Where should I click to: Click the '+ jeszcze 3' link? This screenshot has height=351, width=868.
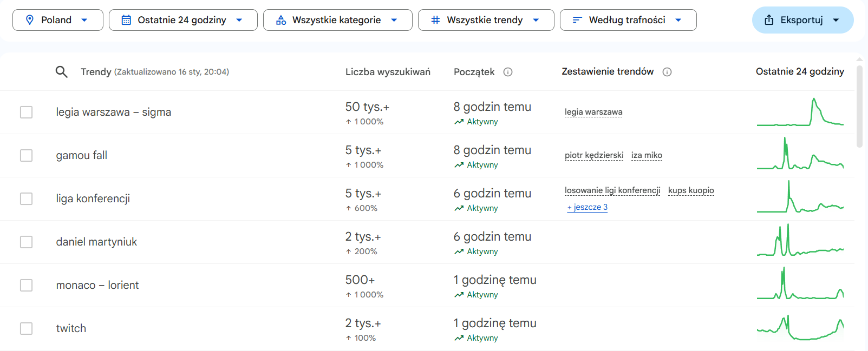tap(588, 207)
